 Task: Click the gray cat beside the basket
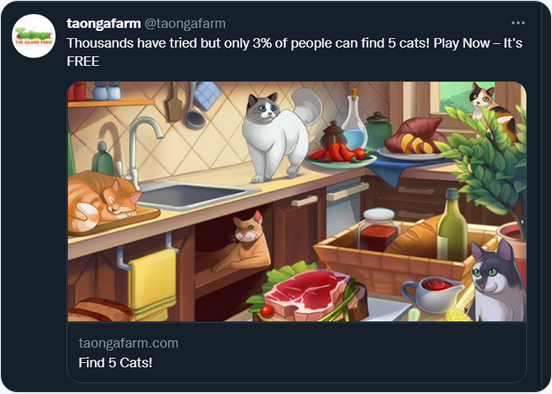click(x=498, y=282)
